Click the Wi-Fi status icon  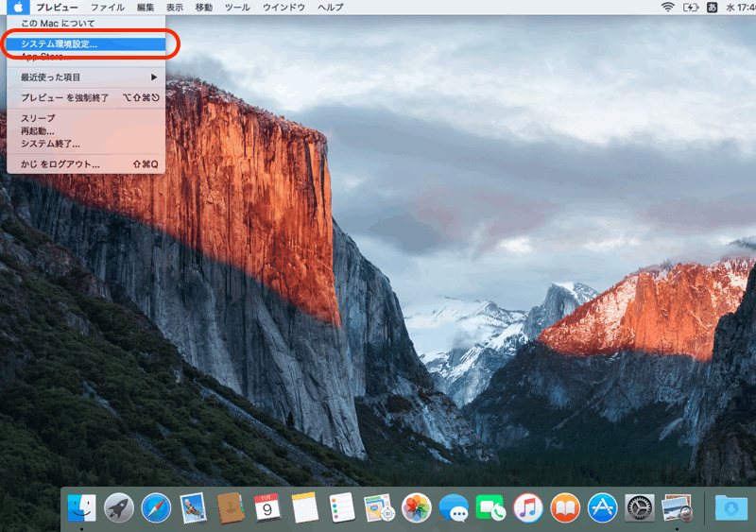[x=668, y=7]
